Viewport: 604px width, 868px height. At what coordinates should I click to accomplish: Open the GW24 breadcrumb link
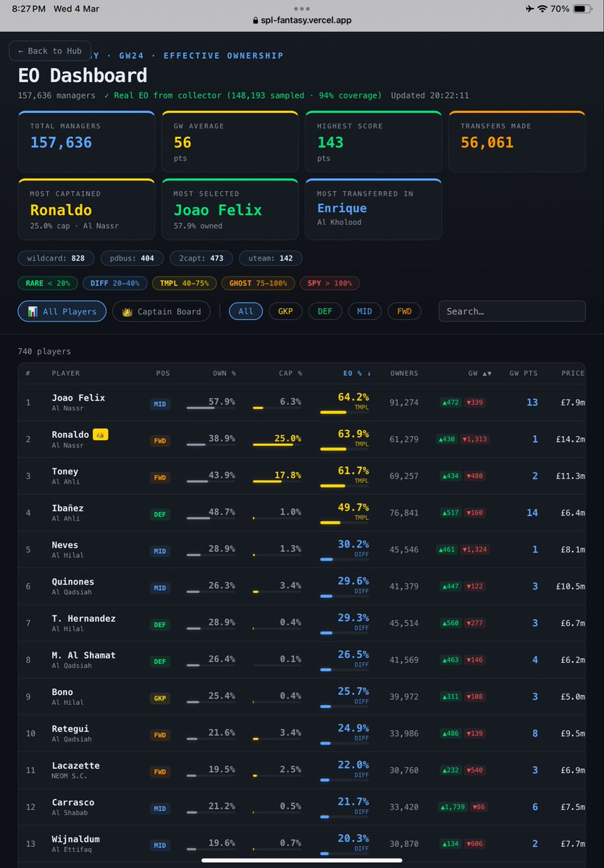click(131, 55)
